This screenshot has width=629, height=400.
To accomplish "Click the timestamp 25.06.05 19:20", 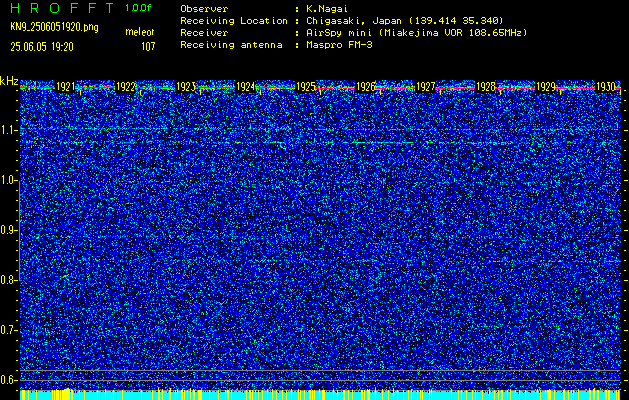I will [x=42, y=47].
